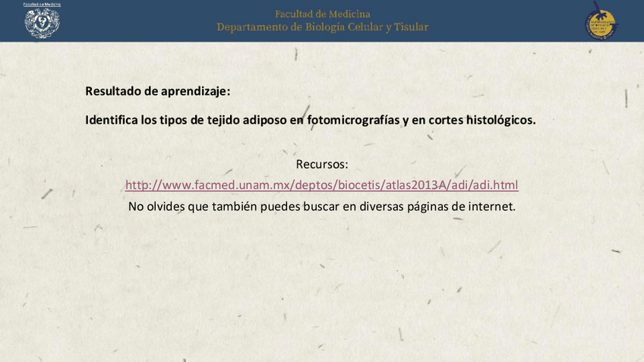Click the 'No olvides que también puedes buscar' line
This screenshot has height=362, width=644.
coord(322,206)
